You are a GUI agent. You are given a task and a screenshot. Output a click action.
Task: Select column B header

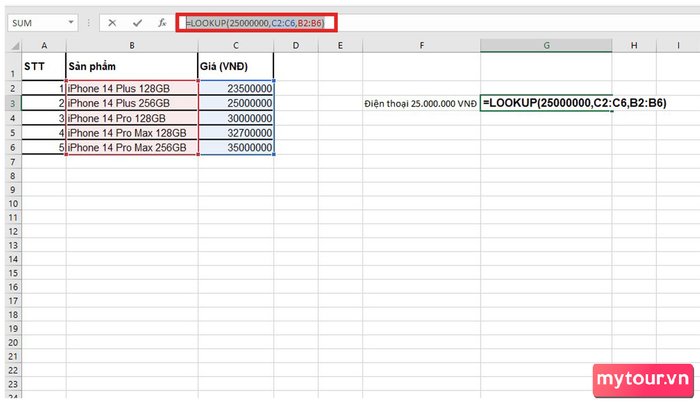(132, 46)
